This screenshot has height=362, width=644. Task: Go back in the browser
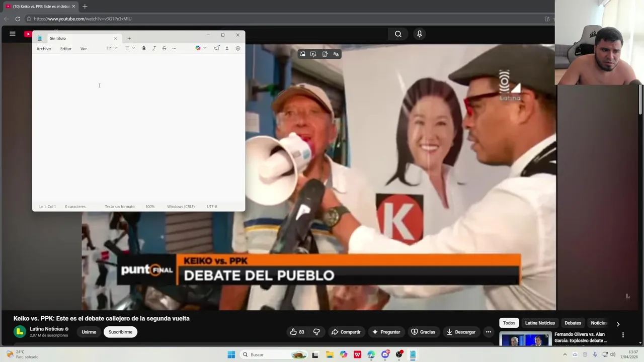tap(6, 19)
